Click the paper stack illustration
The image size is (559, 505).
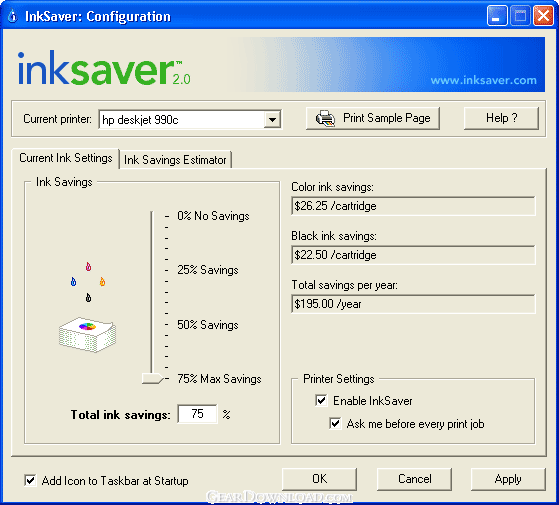(x=87, y=335)
